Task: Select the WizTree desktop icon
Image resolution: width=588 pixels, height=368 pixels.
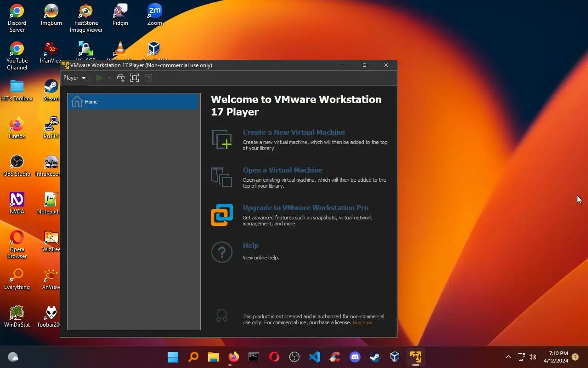Action: (51, 241)
